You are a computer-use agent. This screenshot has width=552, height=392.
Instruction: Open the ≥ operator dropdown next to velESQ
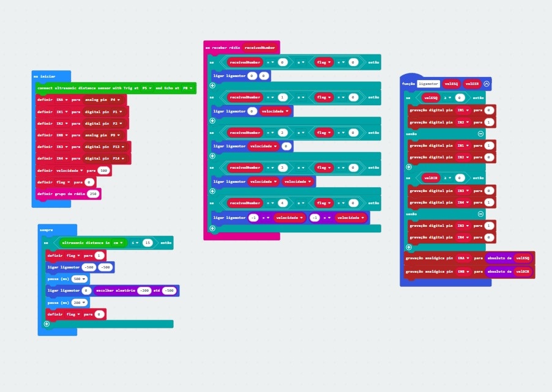pyautogui.click(x=447, y=98)
